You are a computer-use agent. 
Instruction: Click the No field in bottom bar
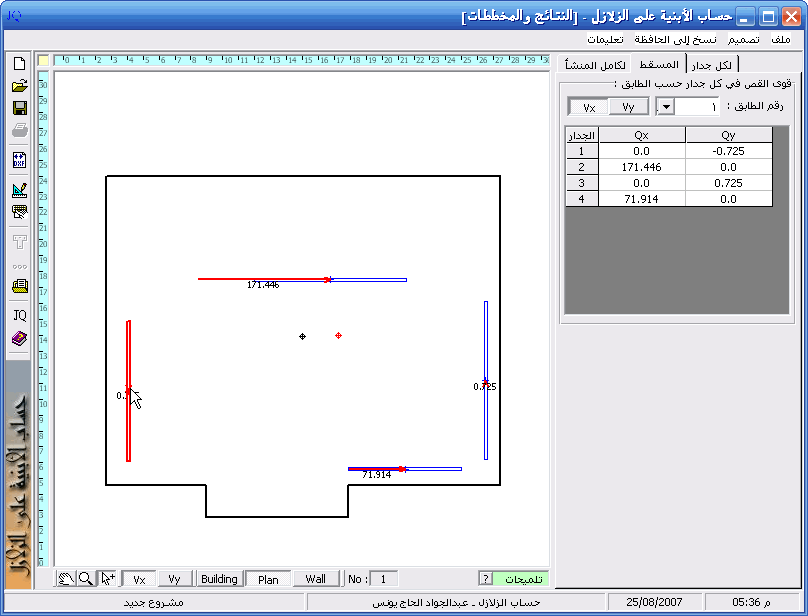[384, 579]
